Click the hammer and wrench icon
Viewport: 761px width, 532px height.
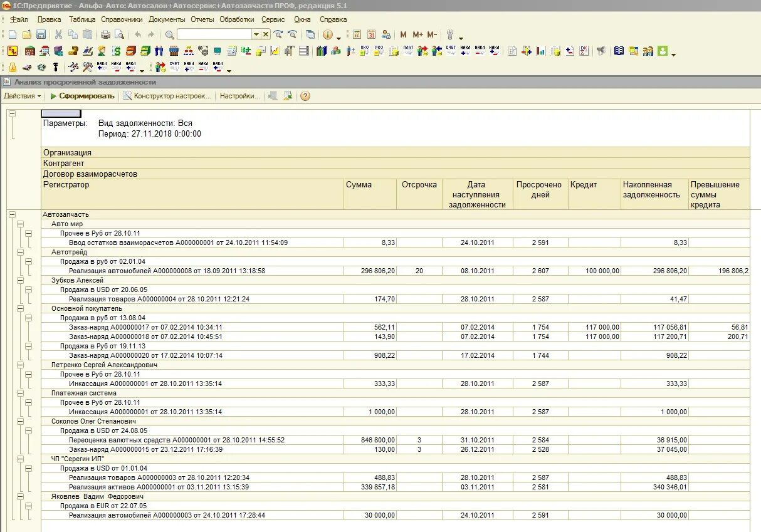click(x=87, y=67)
